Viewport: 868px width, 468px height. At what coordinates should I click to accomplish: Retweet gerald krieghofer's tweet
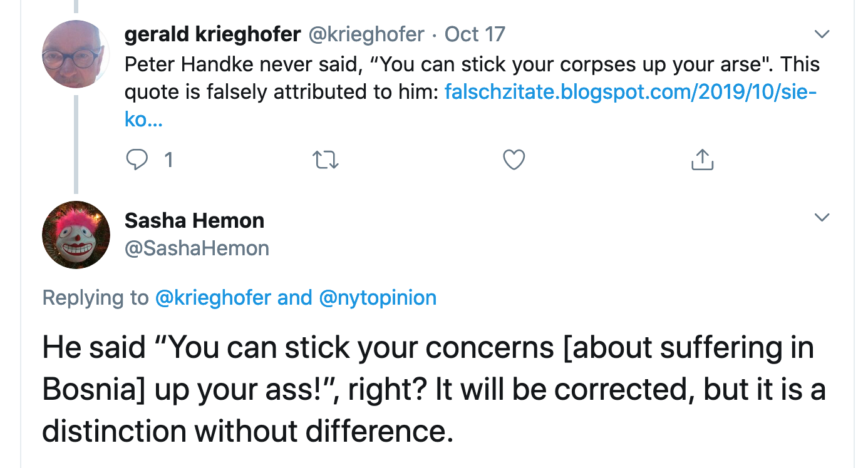tap(325, 161)
